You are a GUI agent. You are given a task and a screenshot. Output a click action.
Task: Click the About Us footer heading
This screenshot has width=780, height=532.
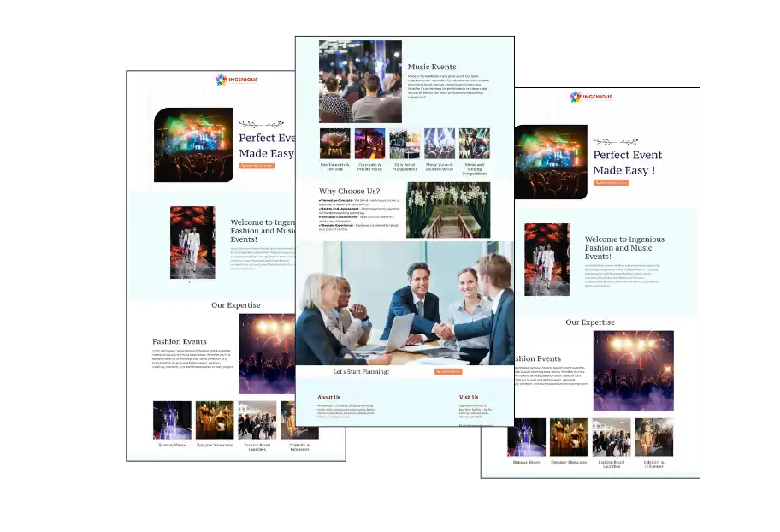pos(328,397)
